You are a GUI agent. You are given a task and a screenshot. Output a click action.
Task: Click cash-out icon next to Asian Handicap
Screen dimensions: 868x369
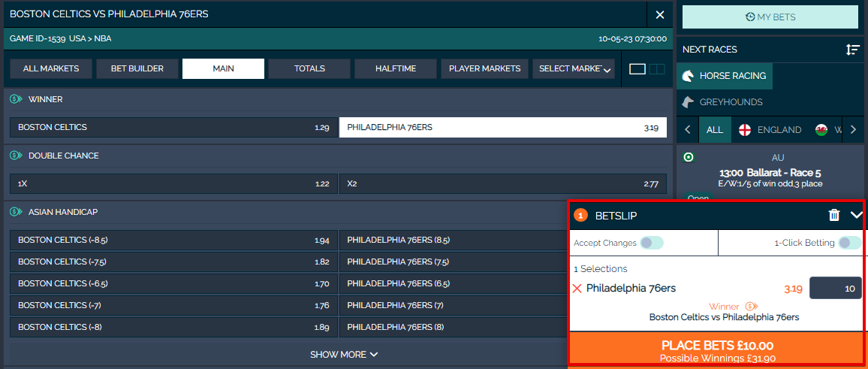click(16, 212)
